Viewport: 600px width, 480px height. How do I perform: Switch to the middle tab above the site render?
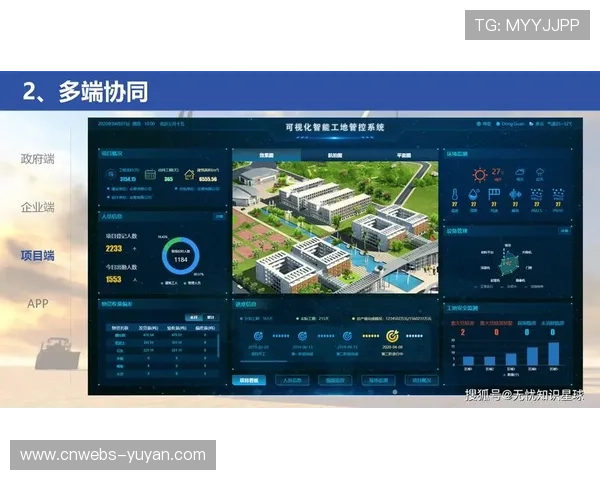tap(335, 155)
